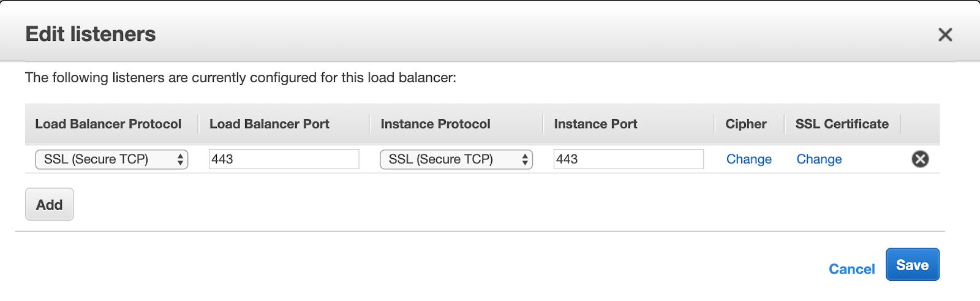
Task: Focus the Instance Port field
Action: coord(628,159)
